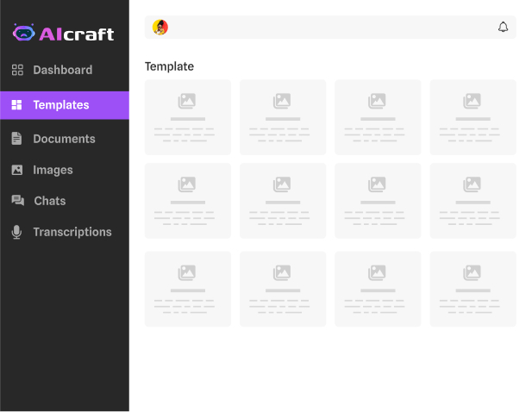This screenshot has height=412, width=532.
Task: Open the user profile avatar
Action: [160, 28]
